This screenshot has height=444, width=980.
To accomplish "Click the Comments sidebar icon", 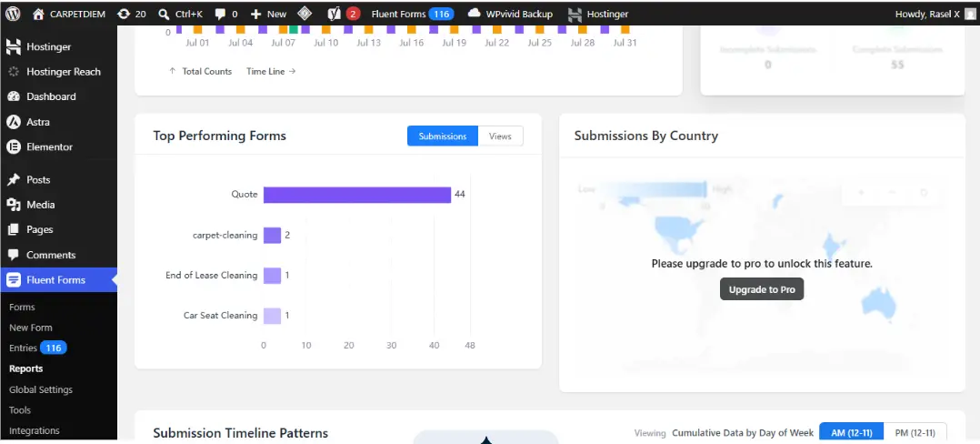I will coord(13,255).
